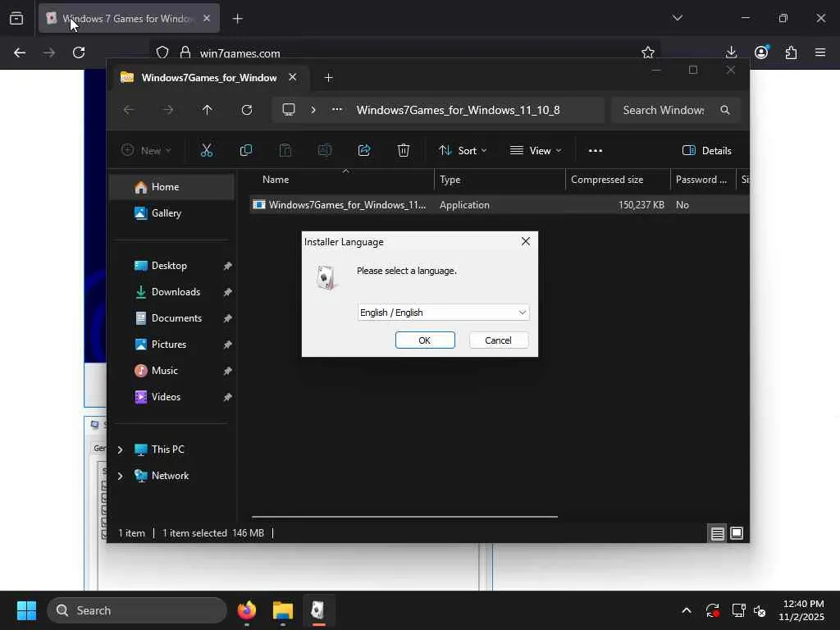Reload the Firefox page

[x=79, y=52]
